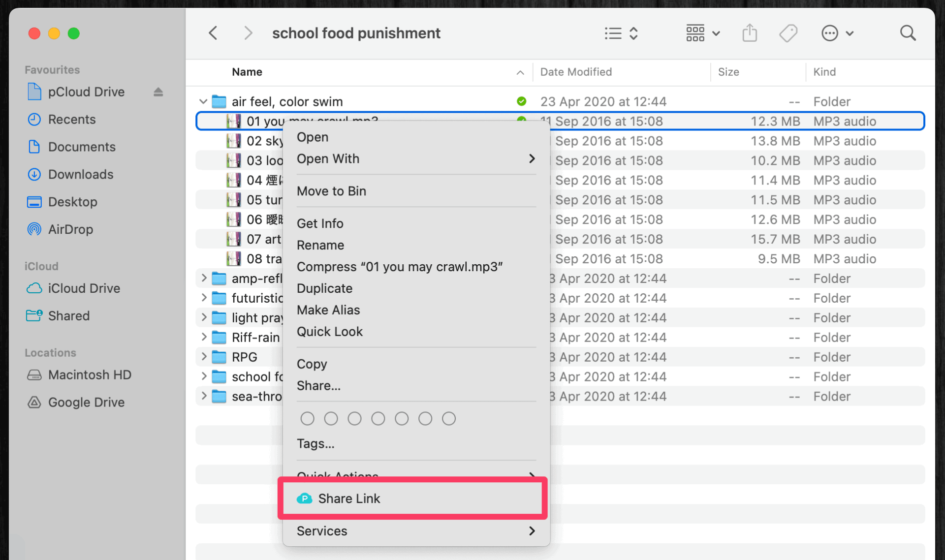Select Move to Bin menu entry
Screen dimensions: 945x560
pyautogui.click(x=331, y=191)
